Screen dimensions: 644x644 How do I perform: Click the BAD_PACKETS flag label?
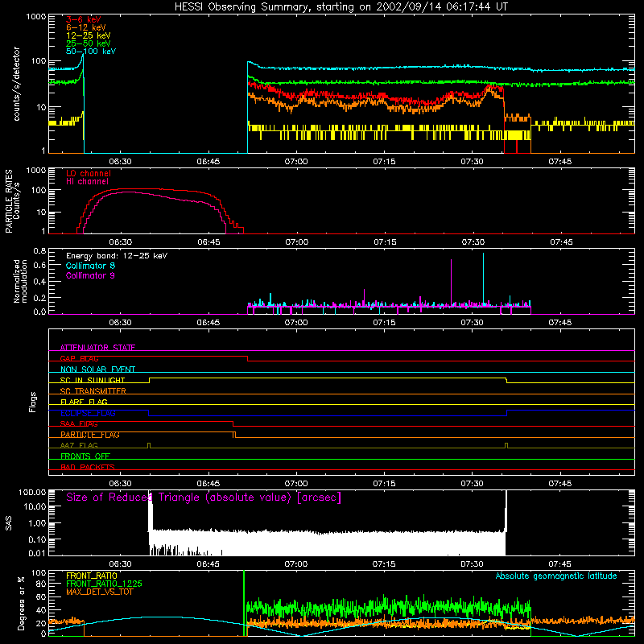point(88,467)
